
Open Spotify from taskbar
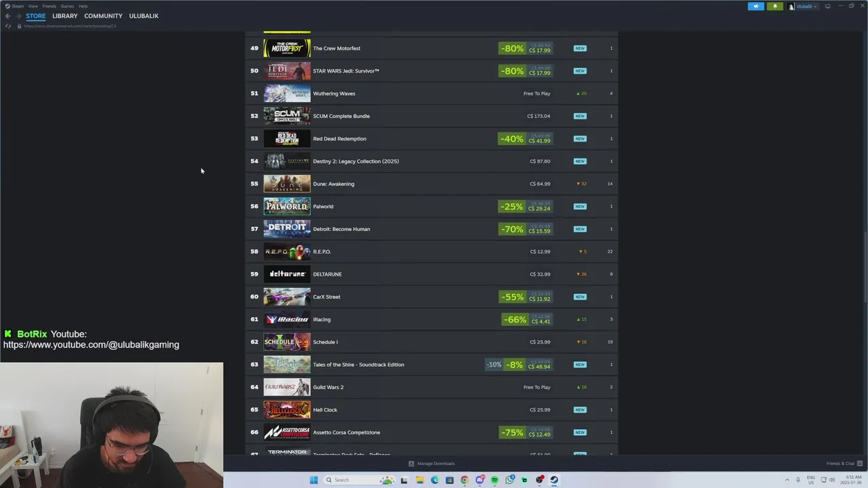[494, 480]
